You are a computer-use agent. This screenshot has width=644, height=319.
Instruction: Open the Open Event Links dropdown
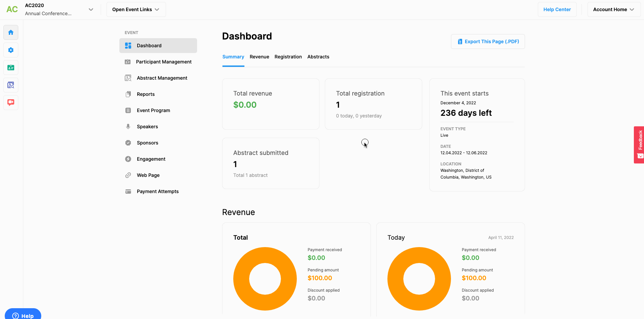[136, 9]
